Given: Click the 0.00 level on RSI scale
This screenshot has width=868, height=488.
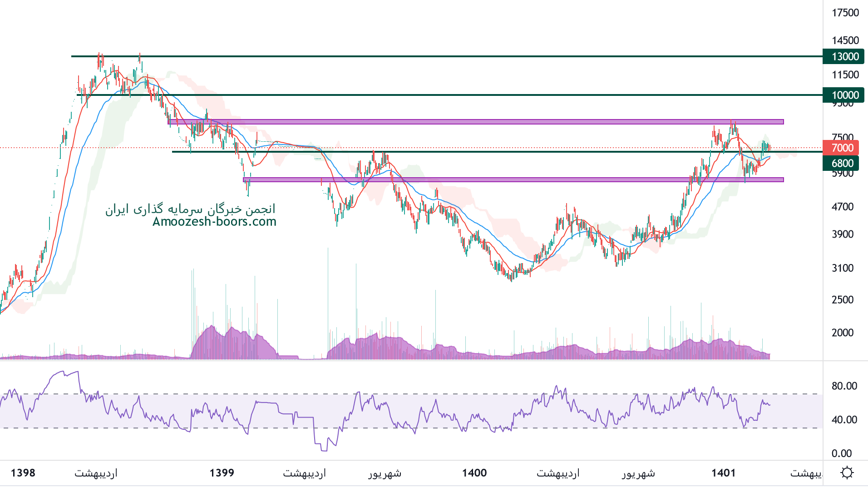Looking at the screenshot, I should coord(841,453).
